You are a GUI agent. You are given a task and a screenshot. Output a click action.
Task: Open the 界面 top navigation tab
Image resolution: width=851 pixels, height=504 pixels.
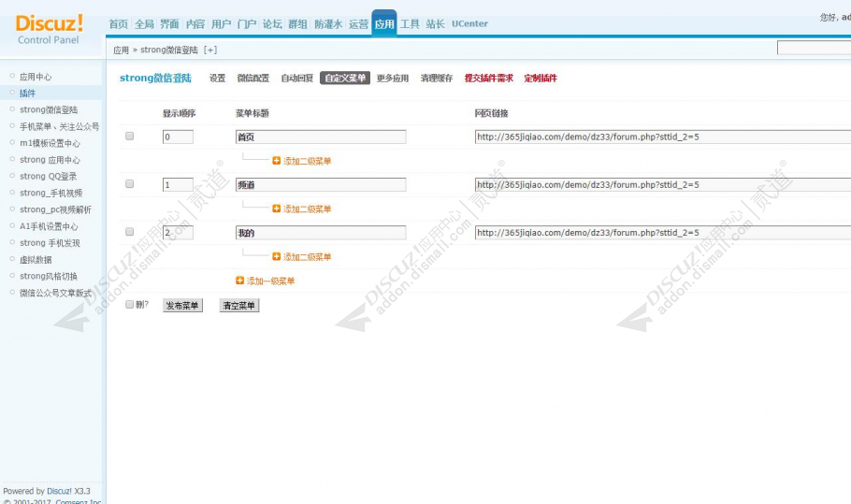[x=169, y=24]
